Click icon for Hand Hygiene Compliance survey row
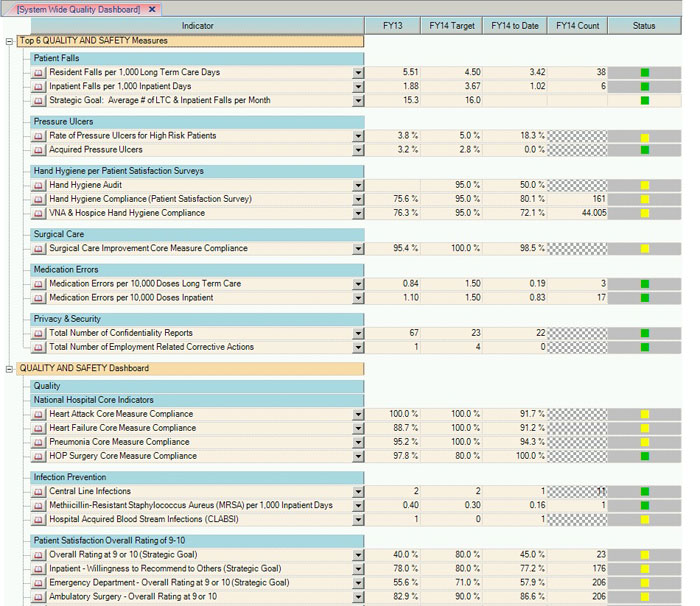Image resolution: width=700 pixels, height=606 pixels. [x=38, y=199]
